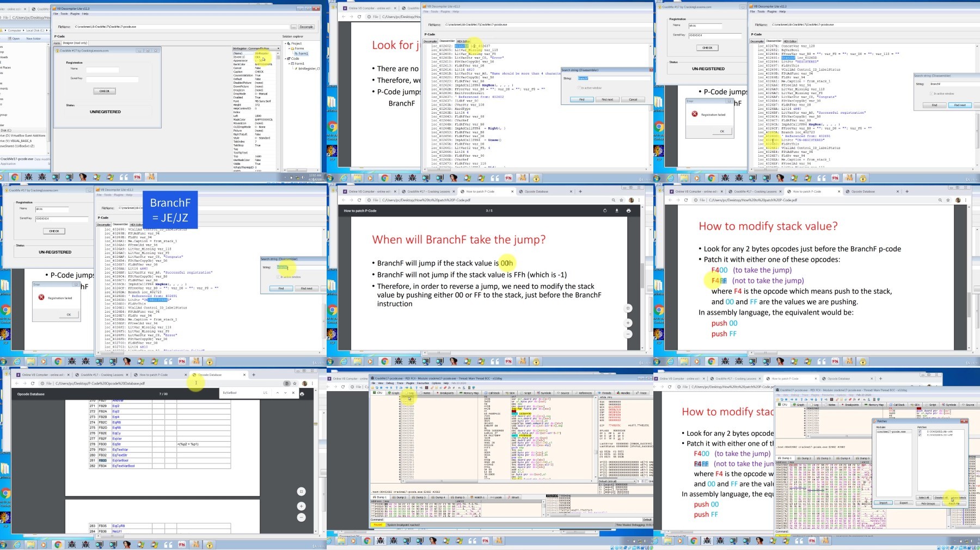Open the Breakpoints tab in the x32dbg window without the Patches dialog

coord(445,393)
